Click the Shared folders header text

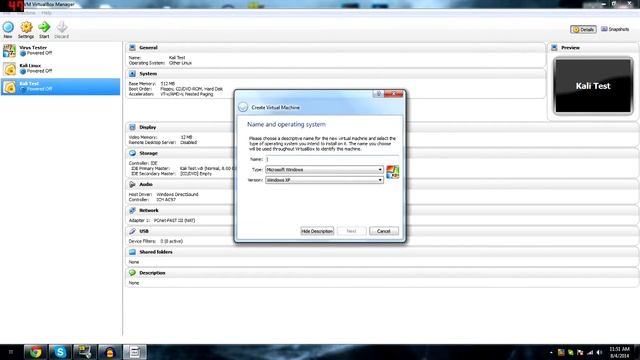156,252
